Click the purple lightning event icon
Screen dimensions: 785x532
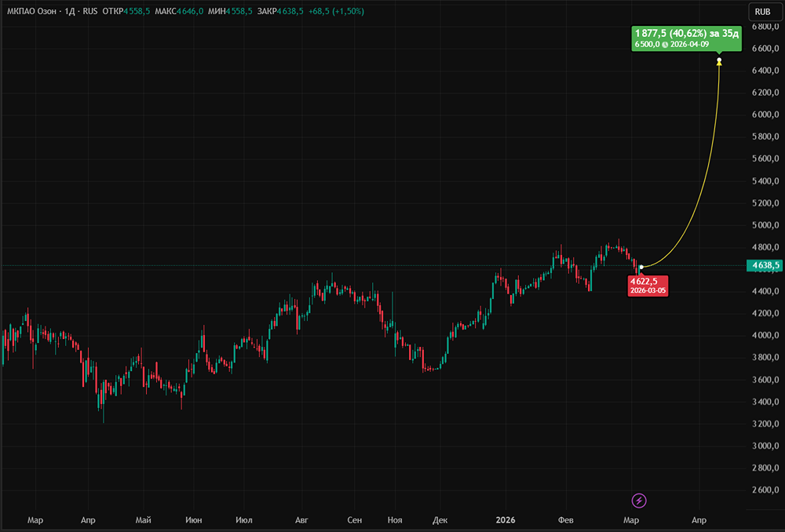(x=639, y=500)
